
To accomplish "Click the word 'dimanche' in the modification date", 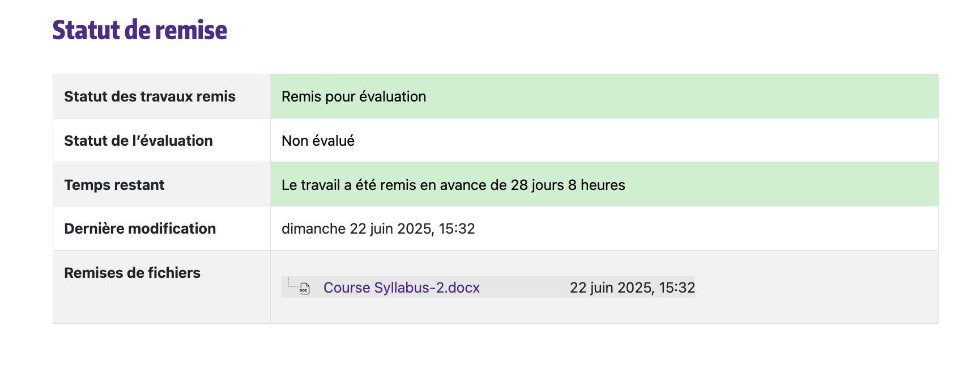I will tap(313, 229).
